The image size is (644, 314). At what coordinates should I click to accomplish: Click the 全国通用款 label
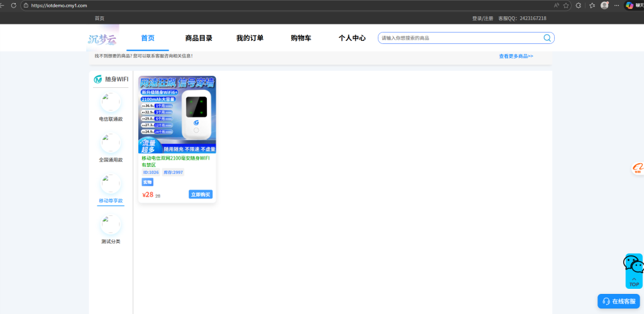tap(111, 160)
